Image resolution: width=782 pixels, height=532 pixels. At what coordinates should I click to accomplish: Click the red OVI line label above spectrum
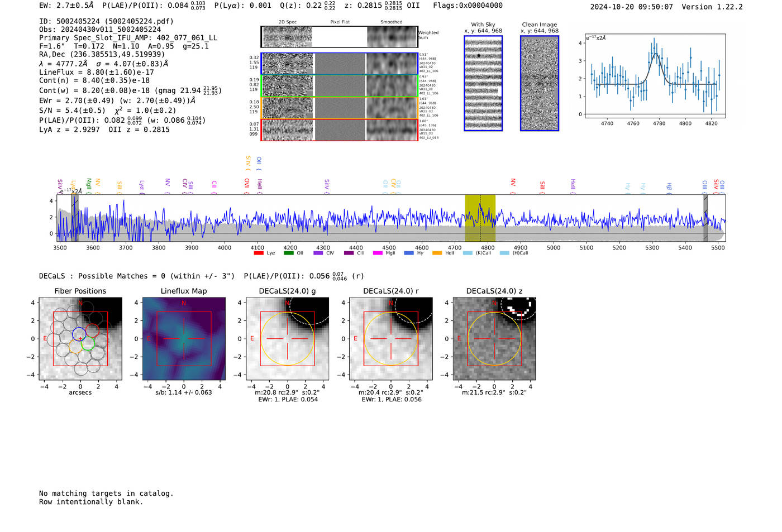tap(247, 185)
